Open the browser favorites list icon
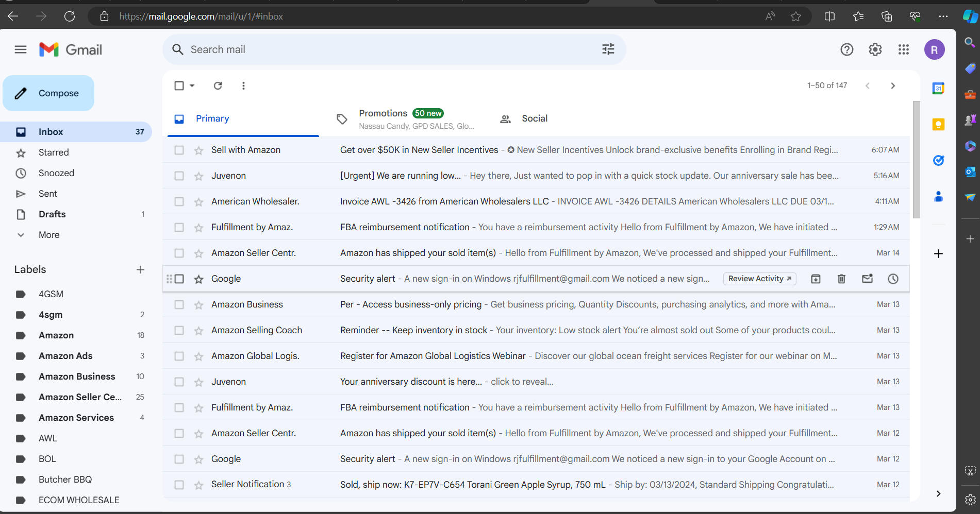This screenshot has height=514, width=980. pos(858,16)
